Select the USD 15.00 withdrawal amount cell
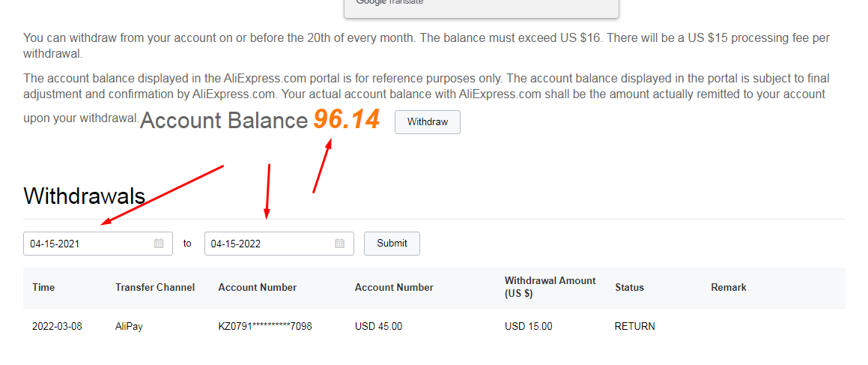 (529, 326)
